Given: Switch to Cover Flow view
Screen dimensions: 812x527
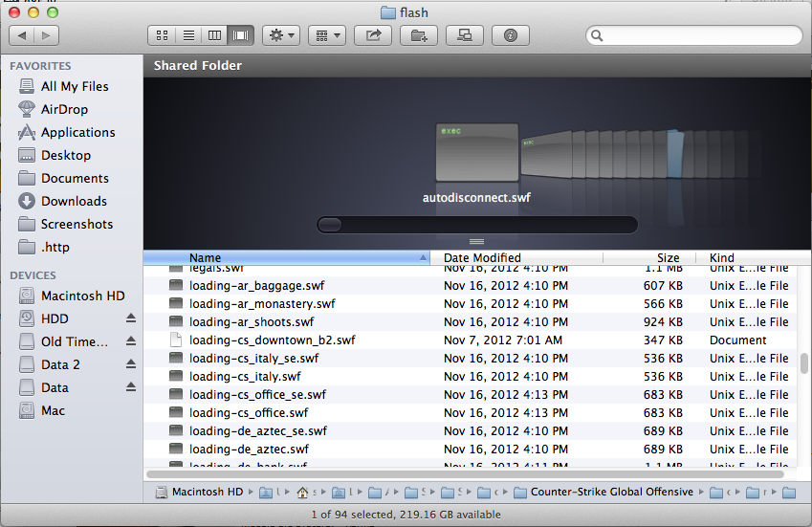Looking at the screenshot, I should coord(240,35).
